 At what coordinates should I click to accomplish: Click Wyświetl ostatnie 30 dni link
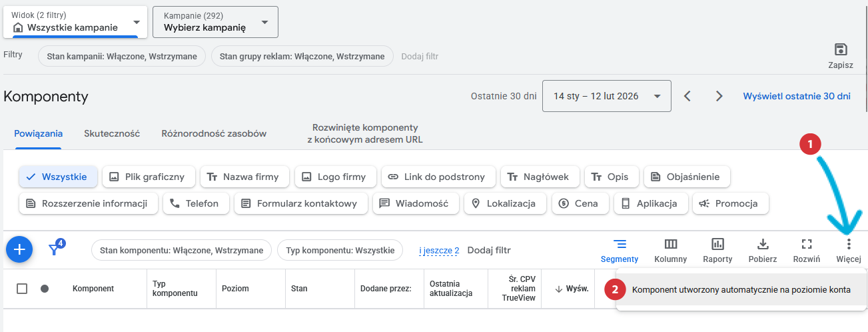point(797,96)
